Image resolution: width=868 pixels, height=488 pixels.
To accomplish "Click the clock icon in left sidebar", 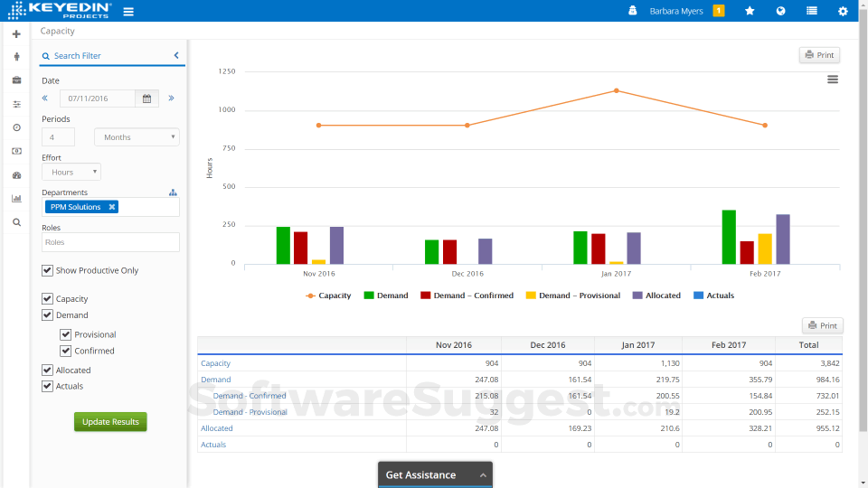I will [16, 127].
